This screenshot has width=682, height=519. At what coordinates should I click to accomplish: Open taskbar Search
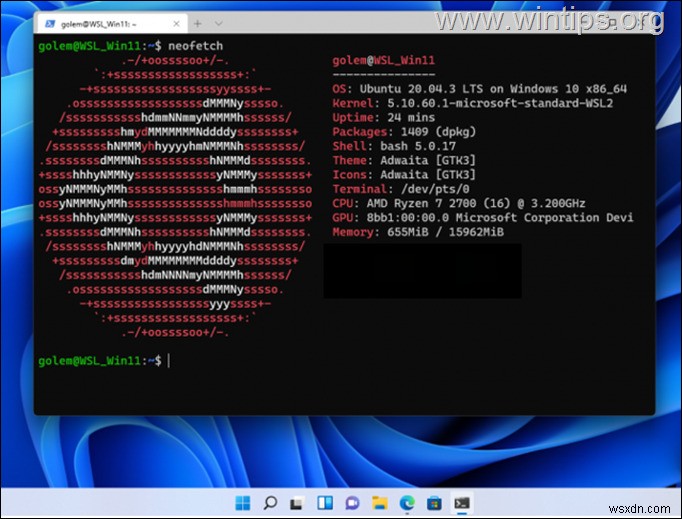pos(271,500)
